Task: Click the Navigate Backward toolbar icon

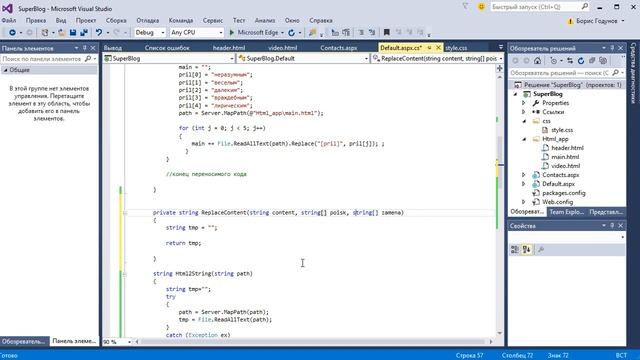Action: pyautogui.click(x=12, y=32)
